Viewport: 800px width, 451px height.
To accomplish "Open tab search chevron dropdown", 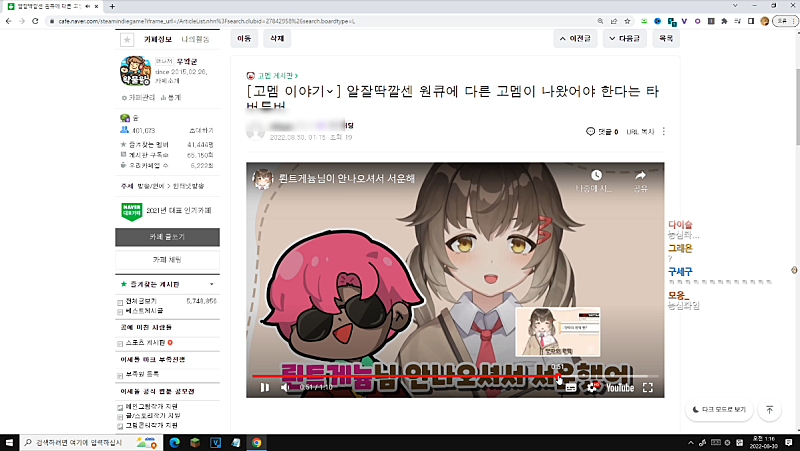I will [x=735, y=6].
